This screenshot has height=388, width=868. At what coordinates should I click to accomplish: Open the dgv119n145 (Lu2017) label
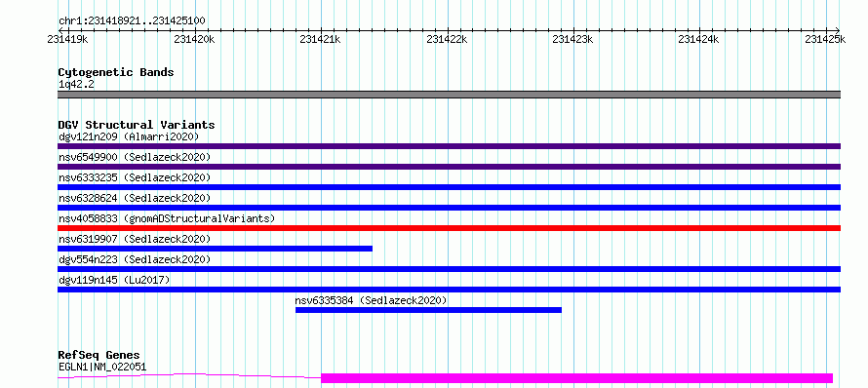coord(114,280)
